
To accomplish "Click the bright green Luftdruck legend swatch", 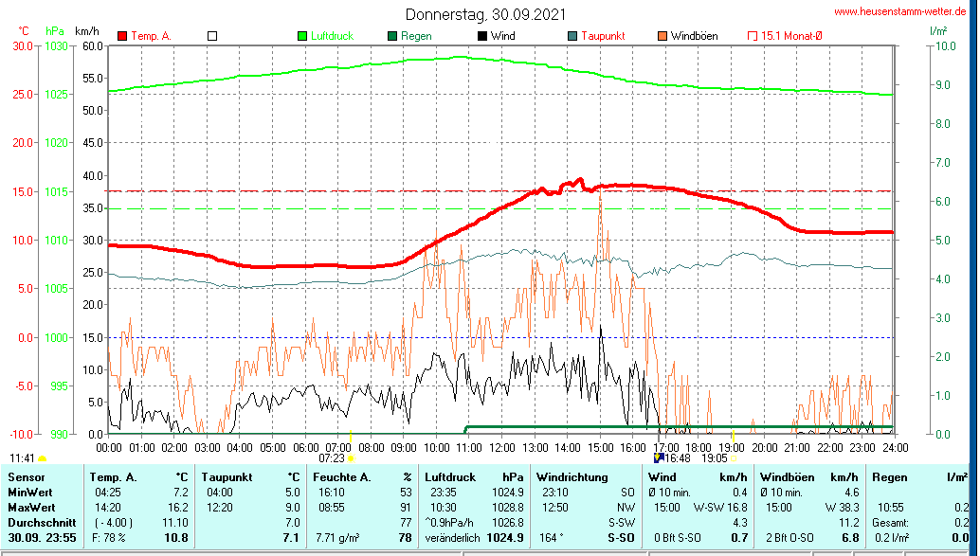I will 302,36.
